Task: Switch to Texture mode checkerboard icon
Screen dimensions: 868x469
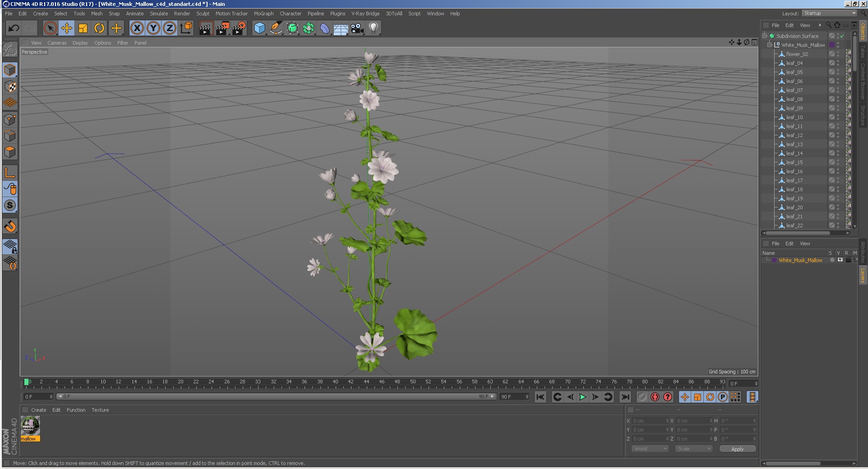Action: [x=10, y=86]
